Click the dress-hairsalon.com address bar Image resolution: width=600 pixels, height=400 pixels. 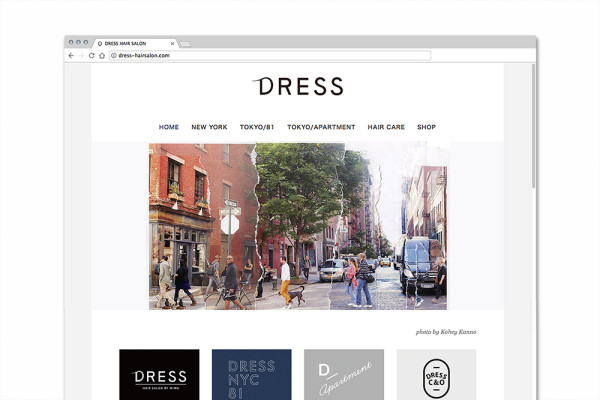270,56
